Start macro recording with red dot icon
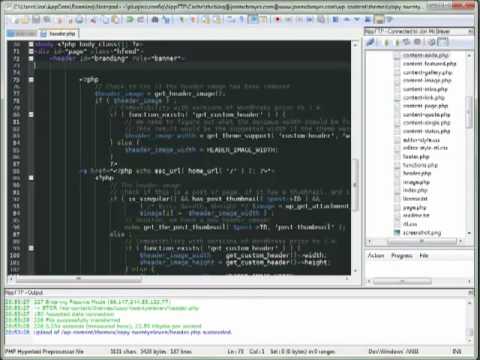The height and width of the screenshot is (360, 480). click(277, 20)
